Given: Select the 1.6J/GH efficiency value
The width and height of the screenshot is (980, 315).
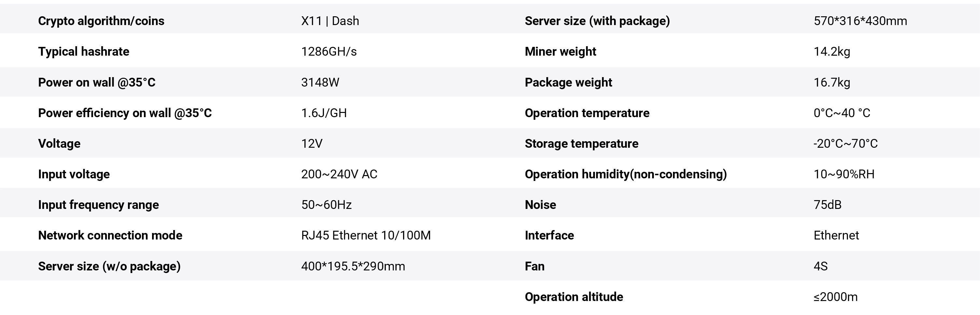Looking at the screenshot, I should (x=324, y=113).
